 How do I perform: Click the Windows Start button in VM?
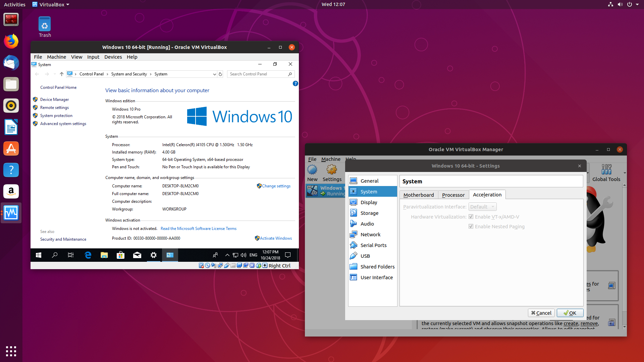pyautogui.click(x=39, y=255)
